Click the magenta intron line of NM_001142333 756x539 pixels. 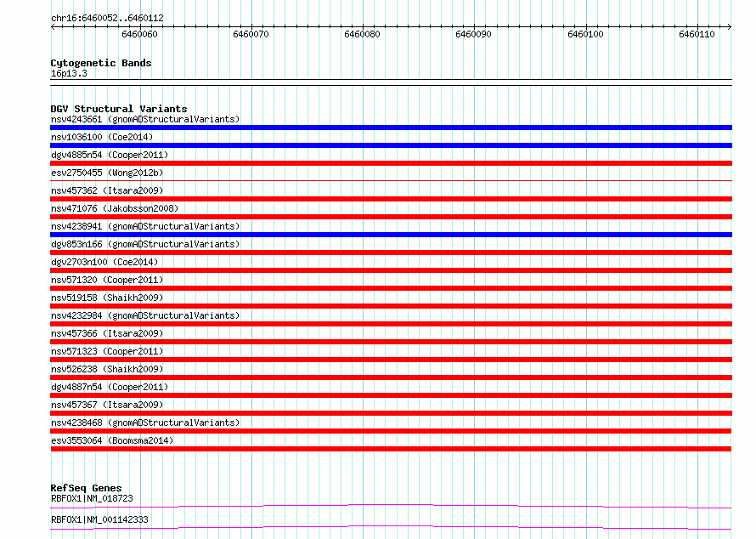pyautogui.click(x=391, y=527)
